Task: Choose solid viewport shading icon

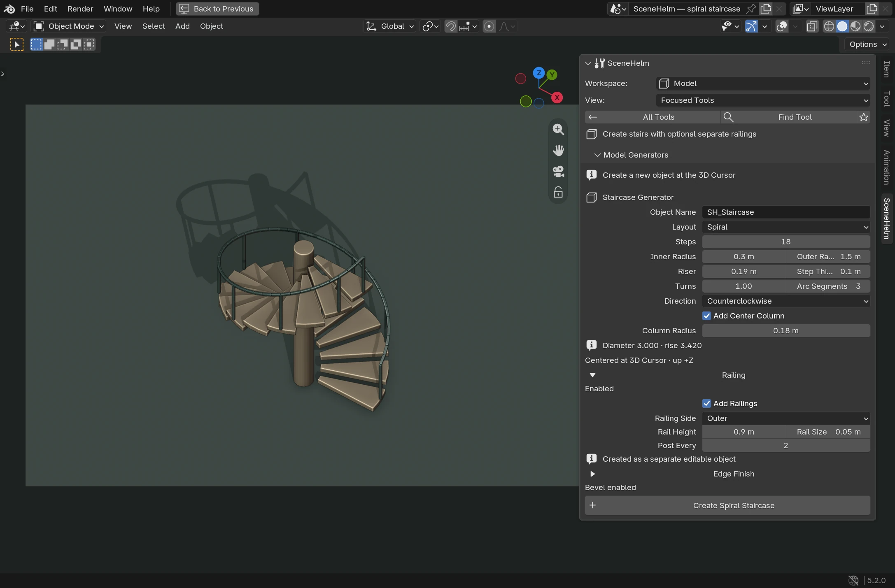Action: click(842, 26)
